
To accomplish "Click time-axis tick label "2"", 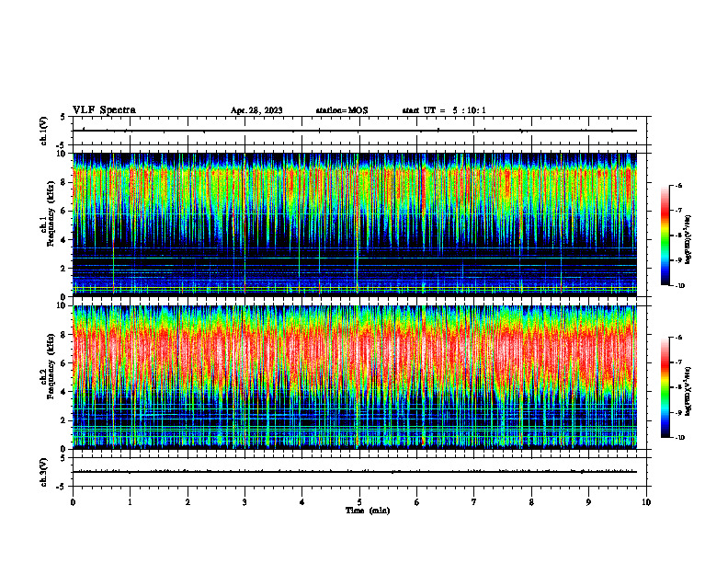I will (x=188, y=502).
